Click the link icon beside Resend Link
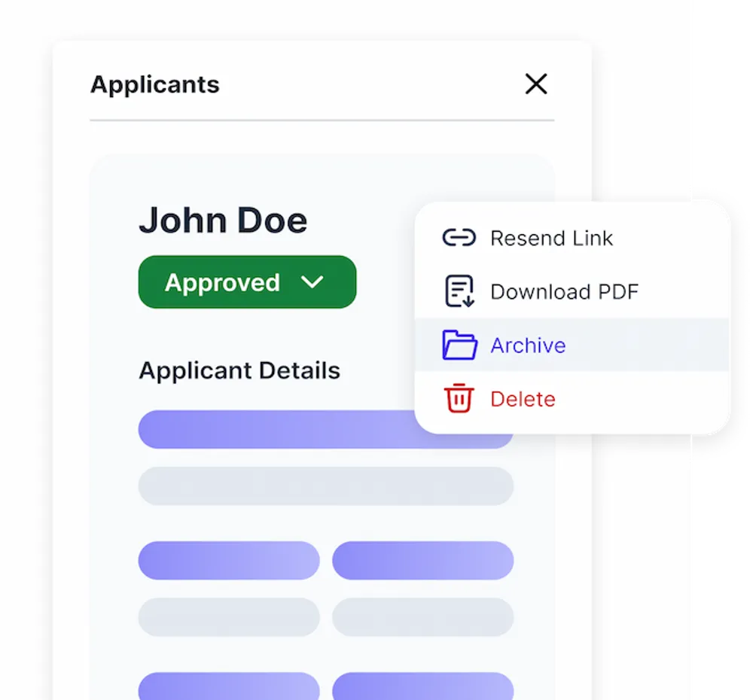 pyautogui.click(x=459, y=237)
